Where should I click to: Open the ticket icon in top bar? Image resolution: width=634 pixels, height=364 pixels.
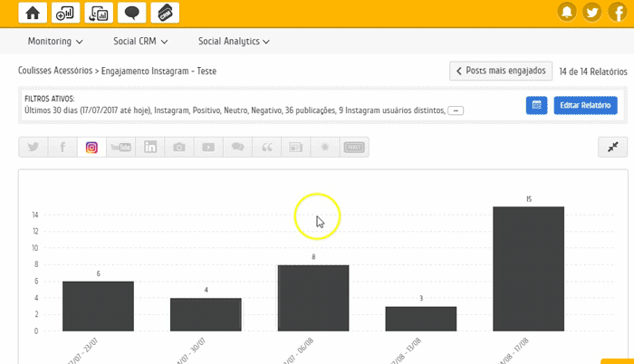point(164,13)
